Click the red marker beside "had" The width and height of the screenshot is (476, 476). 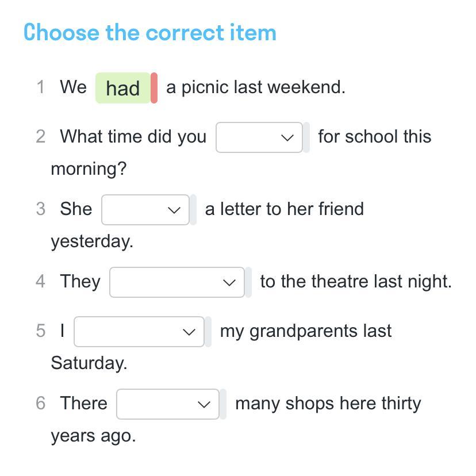coord(154,88)
